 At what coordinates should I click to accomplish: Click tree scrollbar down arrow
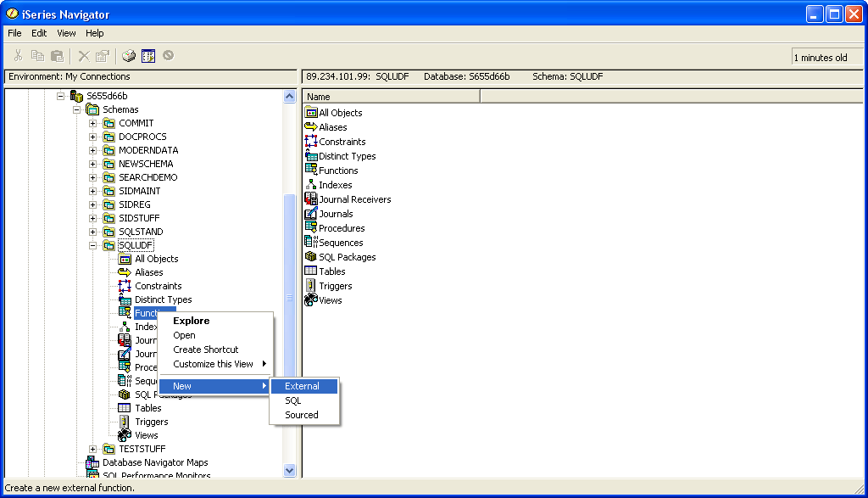(x=290, y=470)
